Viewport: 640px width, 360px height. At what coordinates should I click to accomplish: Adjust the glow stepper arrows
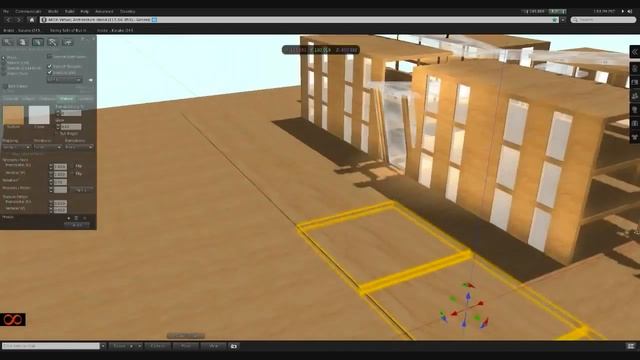pos(58,127)
